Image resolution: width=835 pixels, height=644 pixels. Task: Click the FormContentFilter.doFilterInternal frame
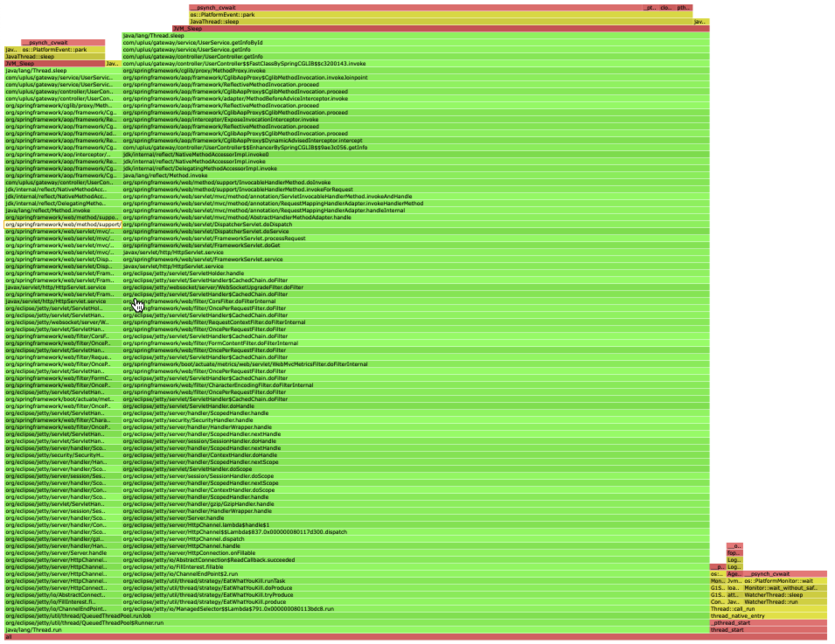click(415, 343)
